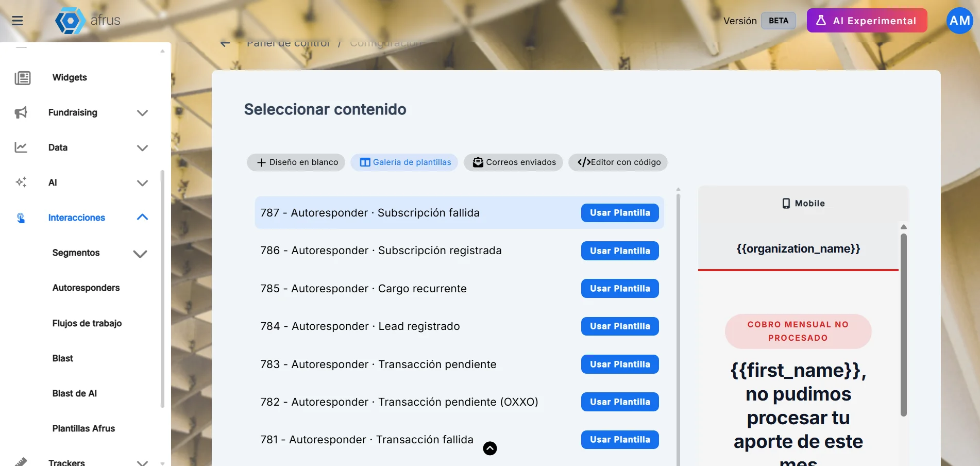Viewport: 980px width, 466px height.
Task: Open Autoresponders in the sidebar
Action: point(86,288)
